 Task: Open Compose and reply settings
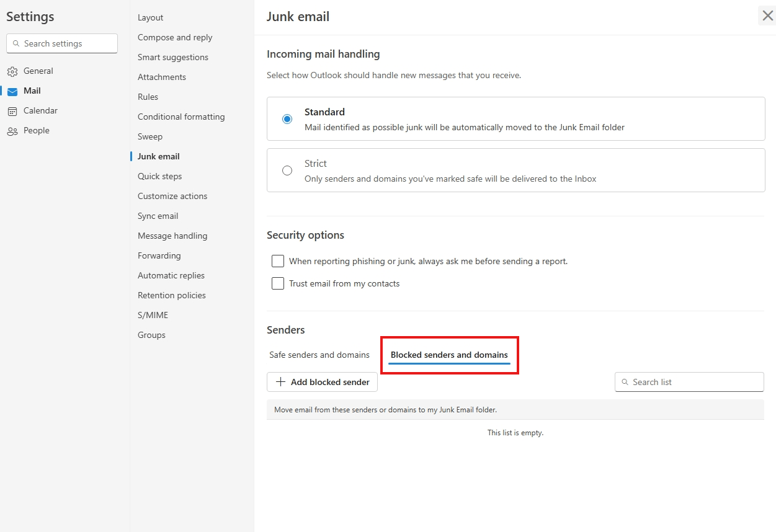point(175,37)
